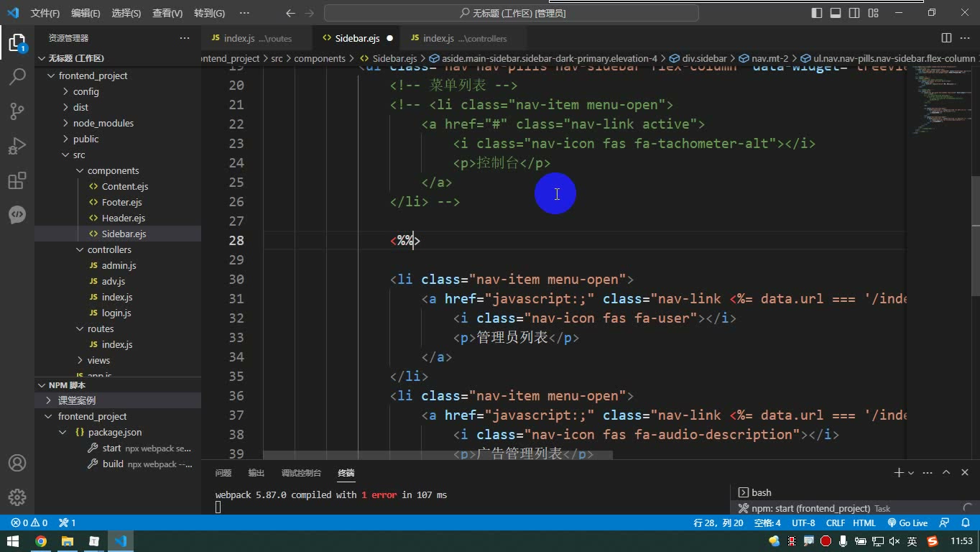Switch to the index.js routes tab

click(x=257, y=38)
